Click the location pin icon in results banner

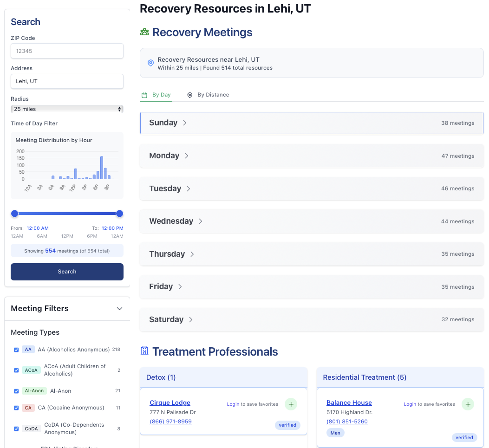pyautogui.click(x=150, y=63)
